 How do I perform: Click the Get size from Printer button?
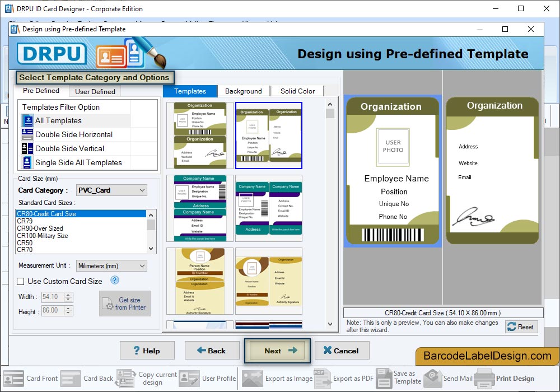point(125,304)
